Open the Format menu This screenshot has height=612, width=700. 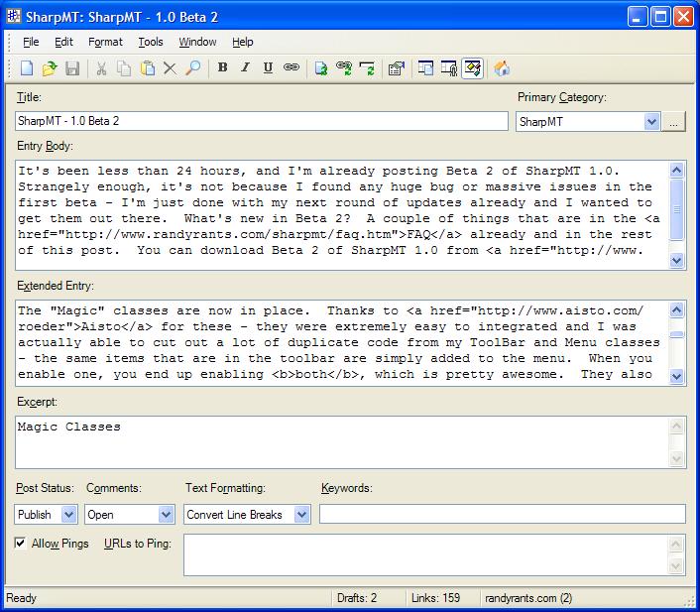[105, 42]
